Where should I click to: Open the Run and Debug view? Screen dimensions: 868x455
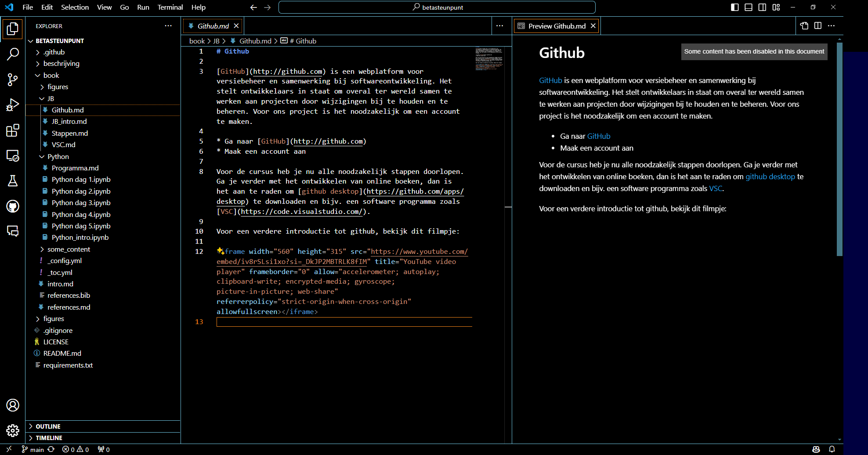(x=13, y=105)
